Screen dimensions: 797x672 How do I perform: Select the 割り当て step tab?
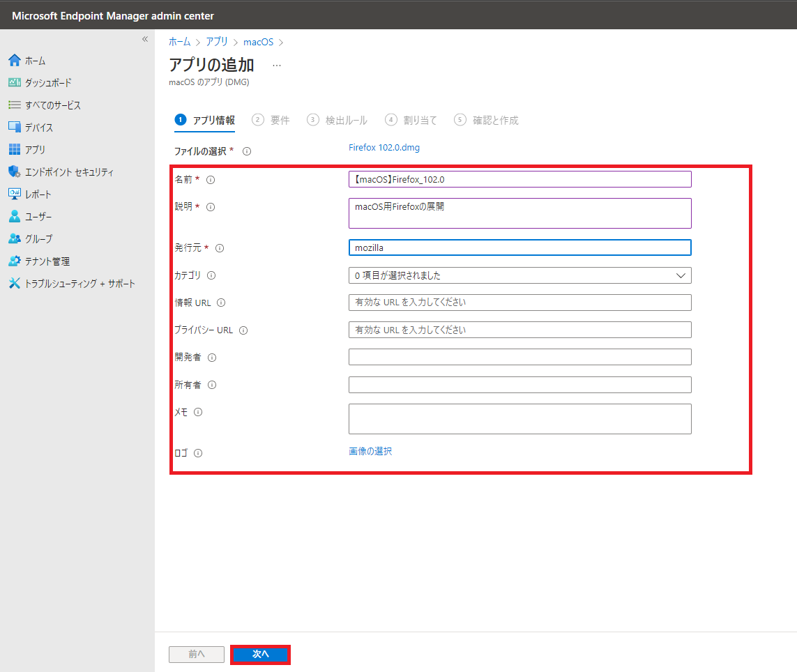tap(411, 121)
